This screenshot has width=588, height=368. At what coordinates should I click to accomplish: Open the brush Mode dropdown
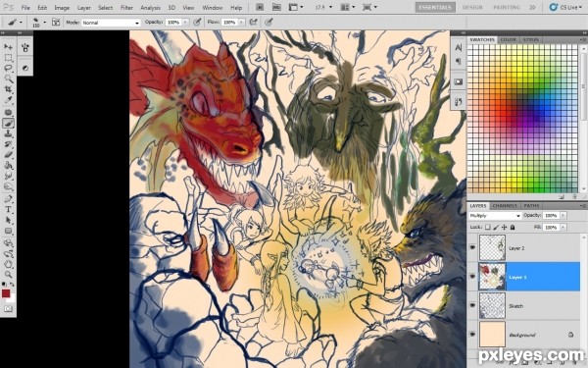point(111,23)
